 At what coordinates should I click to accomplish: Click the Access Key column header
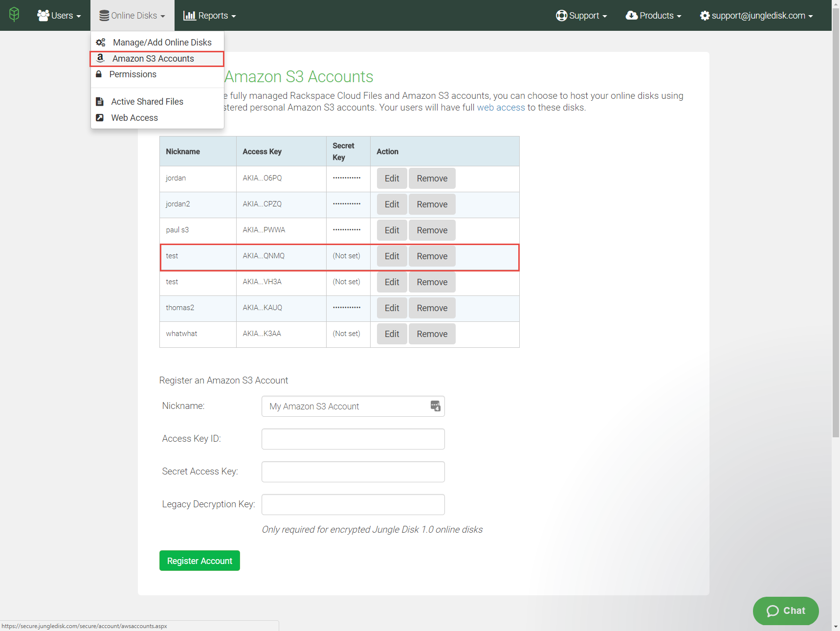282,152
